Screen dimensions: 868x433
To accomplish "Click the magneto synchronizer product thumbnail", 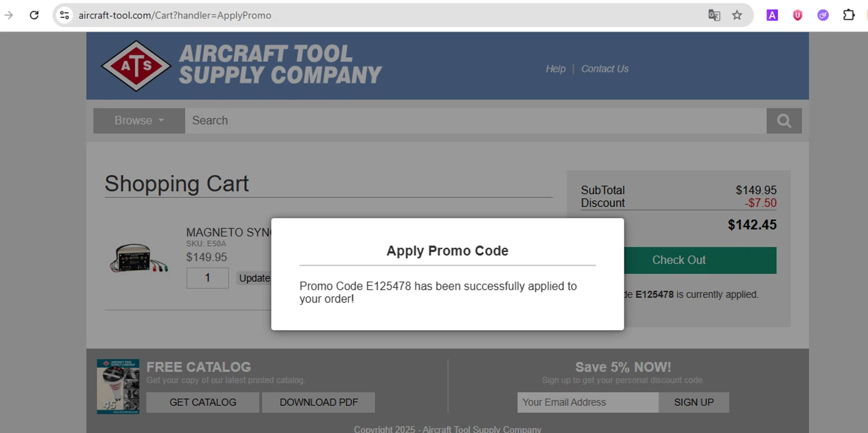I will [138, 259].
